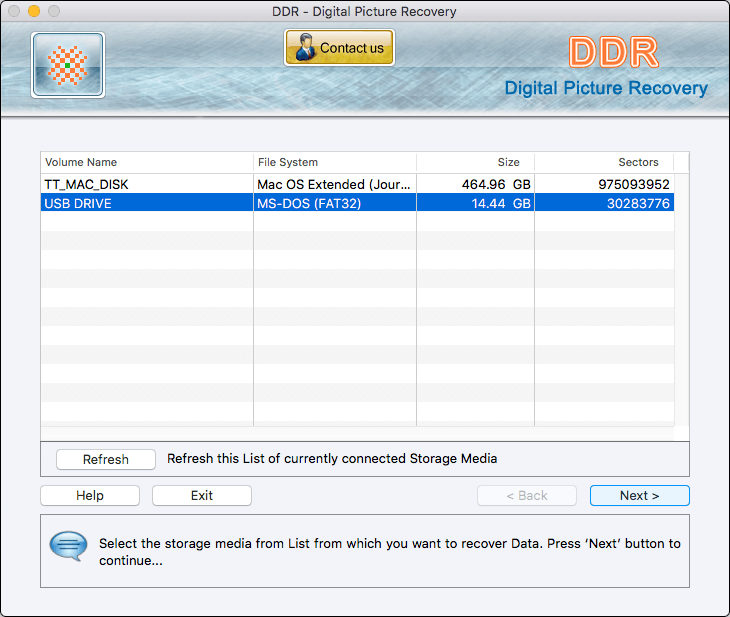Viewport: 730px width, 617px height.
Task: Click the storage media instruction message
Action: point(390,552)
